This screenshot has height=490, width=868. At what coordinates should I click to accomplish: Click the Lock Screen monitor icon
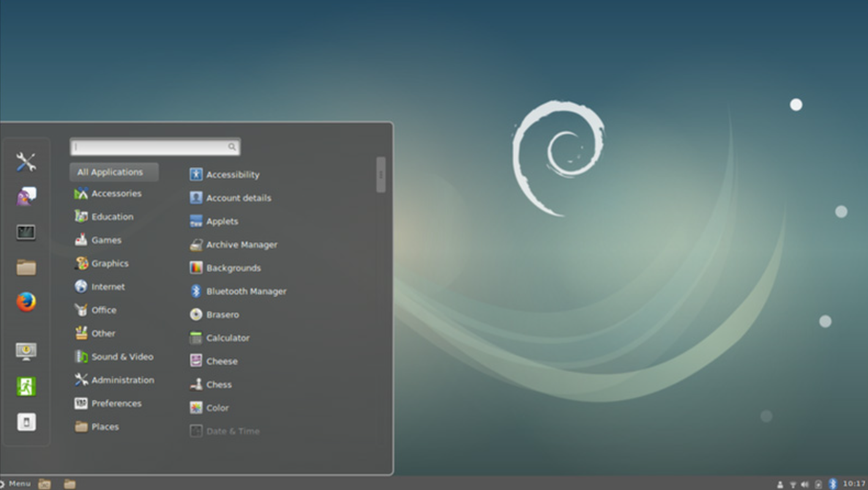click(26, 352)
